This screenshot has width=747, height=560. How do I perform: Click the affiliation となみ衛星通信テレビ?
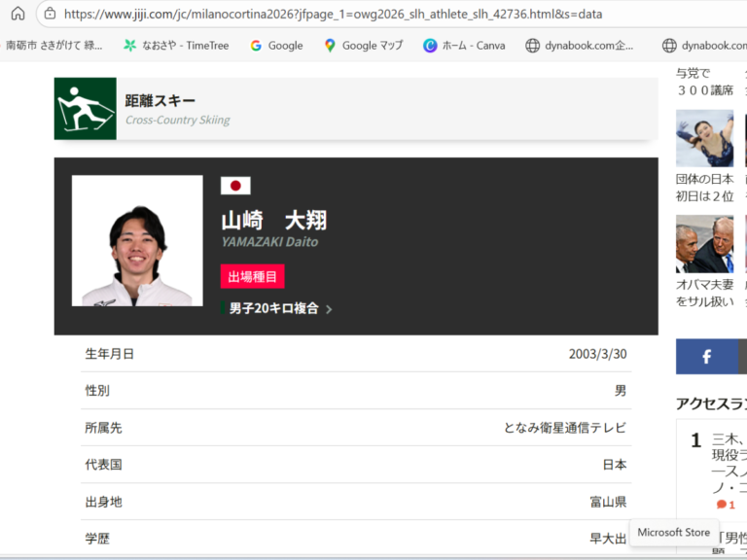click(565, 428)
